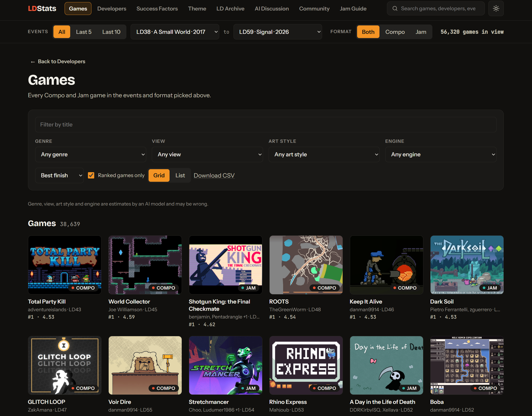Image resolution: width=532 pixels, height=416 pixels.
Task: Click the Download CSV link
Action: point(214,175)
